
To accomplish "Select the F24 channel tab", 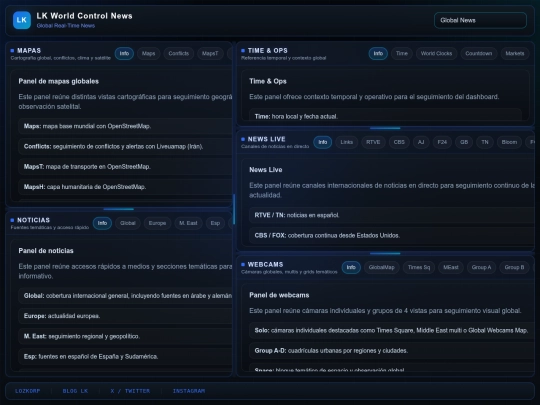I will (442, 142).
